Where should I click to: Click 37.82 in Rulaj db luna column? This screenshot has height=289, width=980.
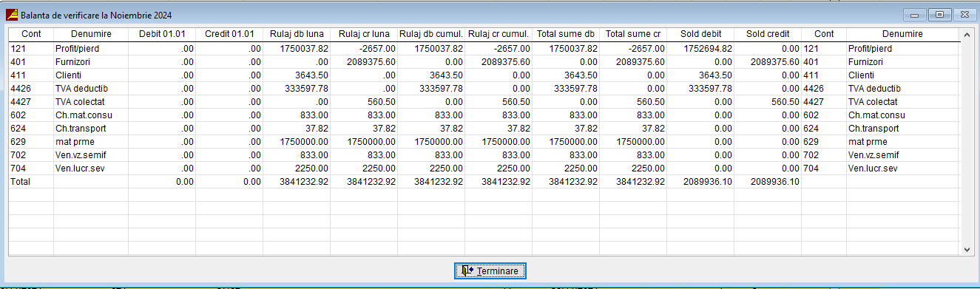(317, 129)
